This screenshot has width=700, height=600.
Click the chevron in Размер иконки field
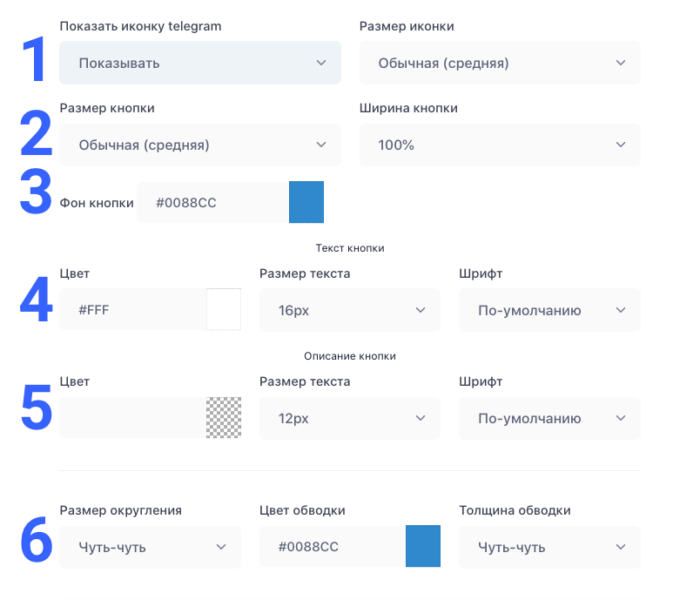(621, 63)
